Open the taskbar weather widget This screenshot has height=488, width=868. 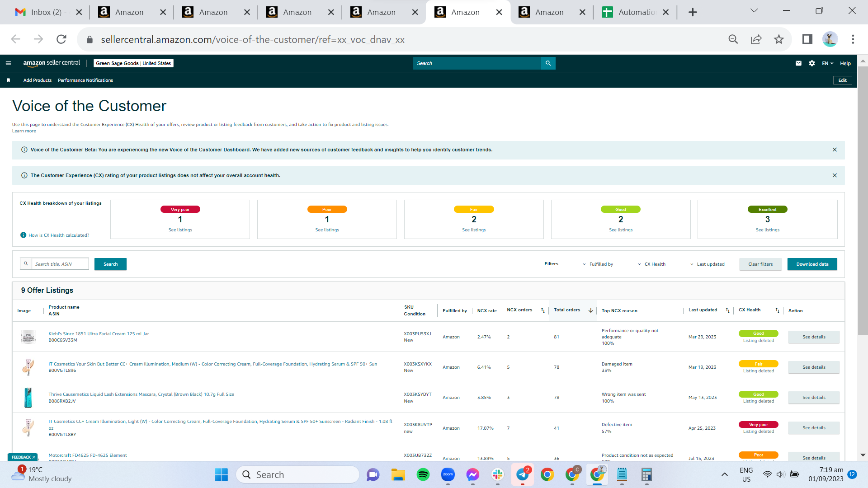42,474
